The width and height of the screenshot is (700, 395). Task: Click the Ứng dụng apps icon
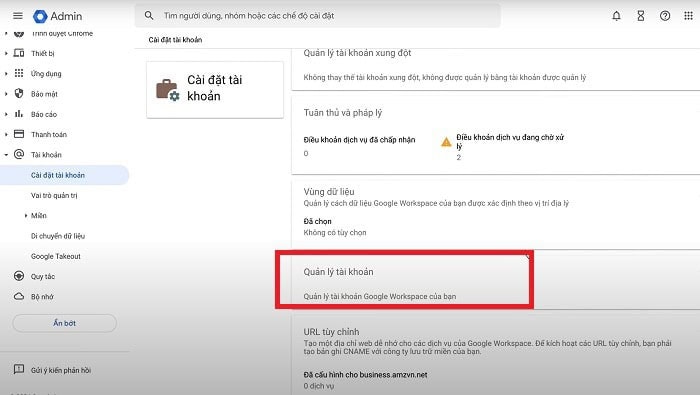click(x=19, y=73)
